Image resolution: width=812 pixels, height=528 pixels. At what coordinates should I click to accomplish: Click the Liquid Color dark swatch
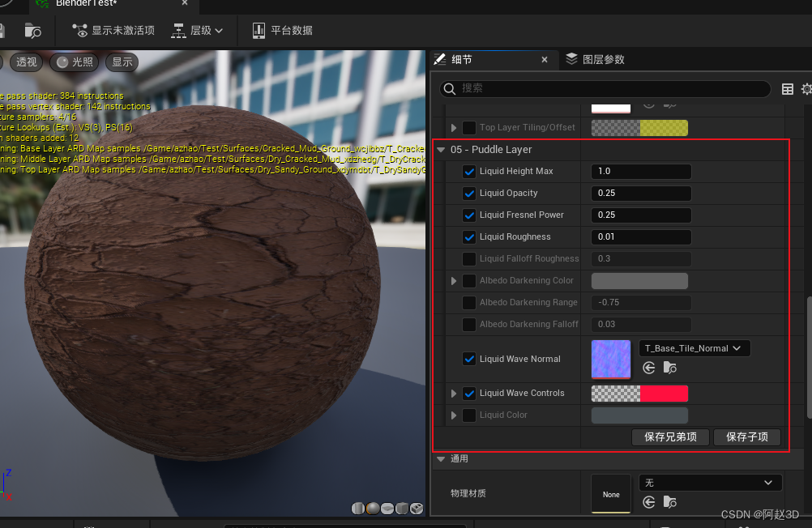click(x=639, y=415)
